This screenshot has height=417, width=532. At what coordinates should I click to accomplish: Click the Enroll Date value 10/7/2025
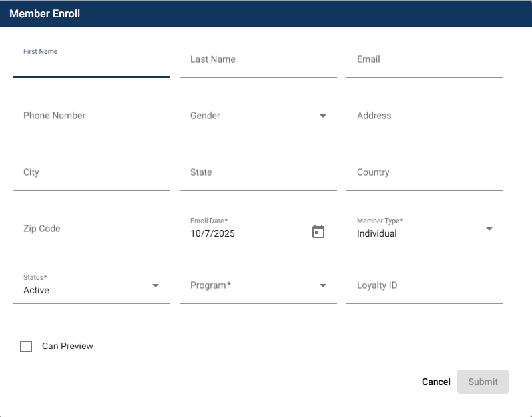click(x=213, y=234)
